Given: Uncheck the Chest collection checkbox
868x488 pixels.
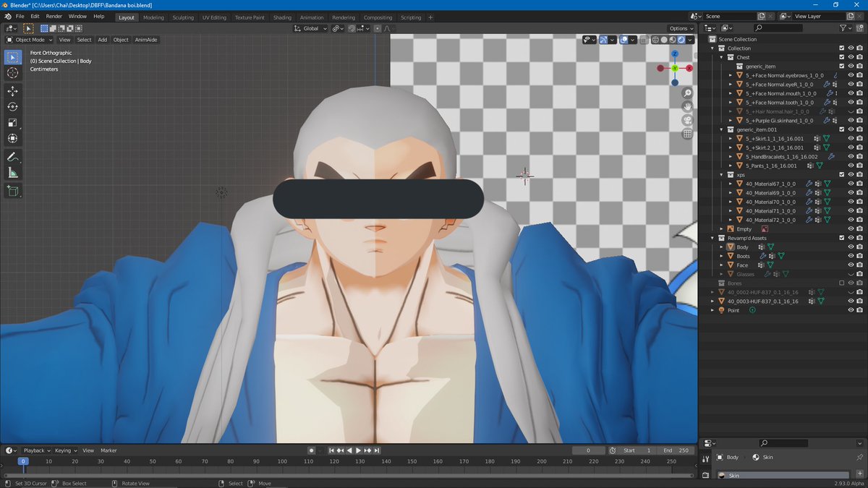Looking at the screenshot, I should 841,57.
